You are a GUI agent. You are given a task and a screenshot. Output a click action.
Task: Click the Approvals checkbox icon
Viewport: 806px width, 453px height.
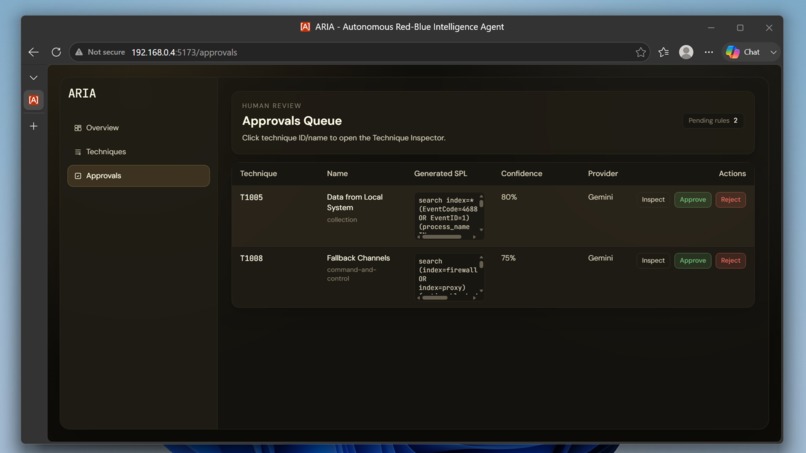click(x=78, y=176)
